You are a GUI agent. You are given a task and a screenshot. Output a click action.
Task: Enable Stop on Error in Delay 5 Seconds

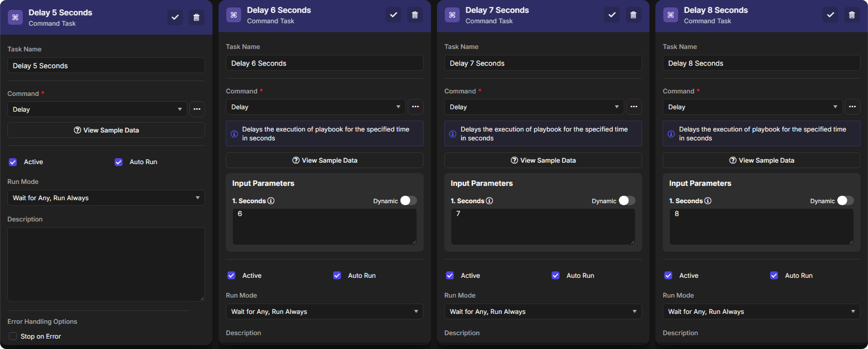point(13,336)
